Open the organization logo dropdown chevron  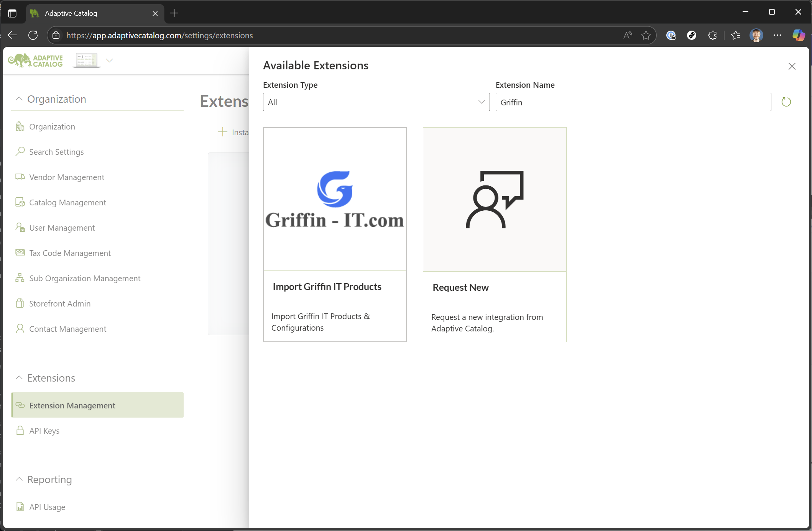coord(109,61)
